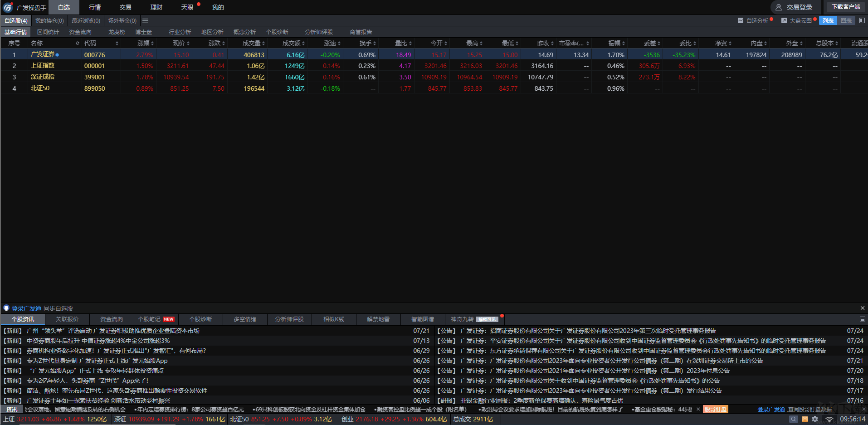Open the 我的 top menu

pyautogui.click(x=218, y=7)
